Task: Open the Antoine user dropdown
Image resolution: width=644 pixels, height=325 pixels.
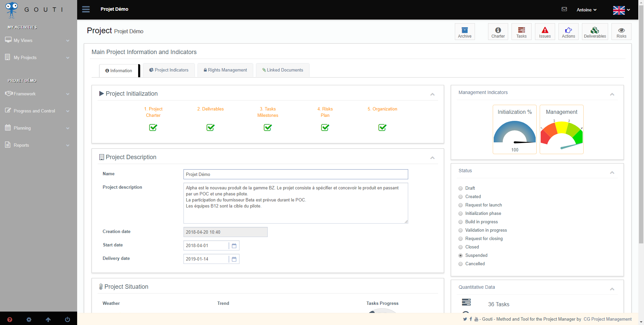Action: point(586,10)
